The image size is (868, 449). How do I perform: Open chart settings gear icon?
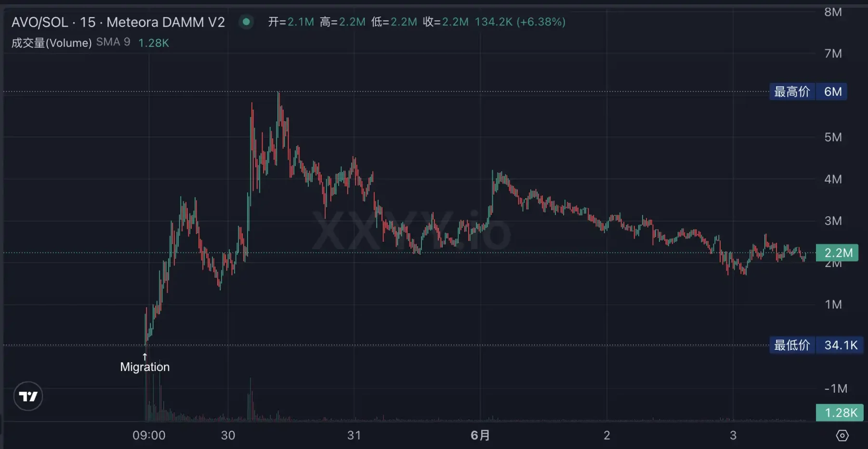(x=842, y=436)
